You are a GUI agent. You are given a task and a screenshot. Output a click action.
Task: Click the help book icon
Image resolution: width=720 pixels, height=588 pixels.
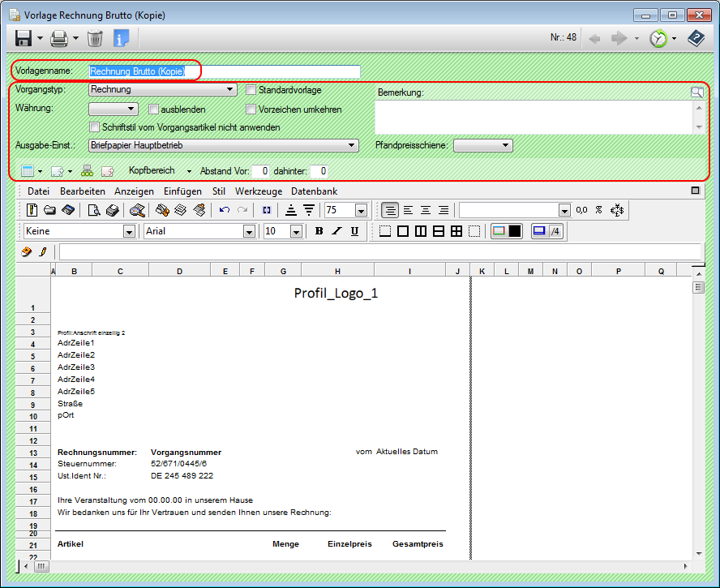click(x=696, y=38)
